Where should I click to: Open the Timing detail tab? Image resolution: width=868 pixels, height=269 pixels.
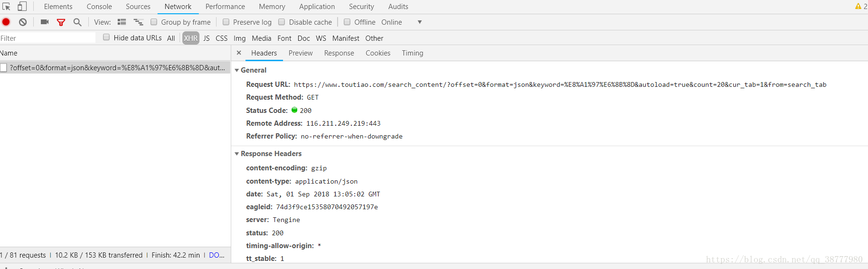tap(413, 53)
